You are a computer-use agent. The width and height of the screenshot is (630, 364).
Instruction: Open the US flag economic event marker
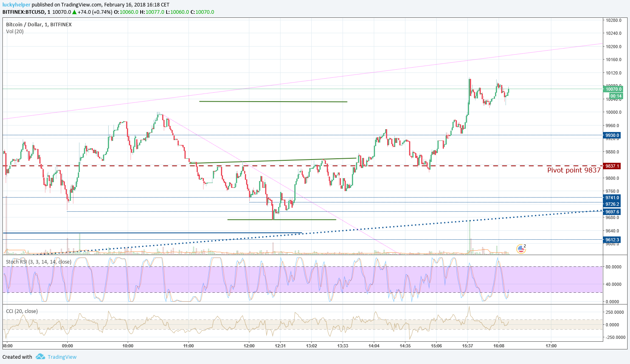(x=521, y=249)
